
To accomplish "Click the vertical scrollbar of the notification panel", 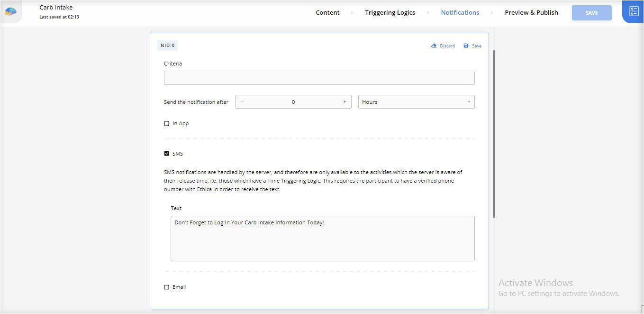I will [x=494, y=133].
